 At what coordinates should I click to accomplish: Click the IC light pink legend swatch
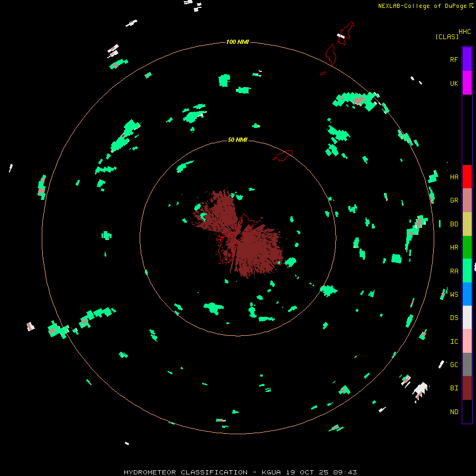tap(467, 341)
